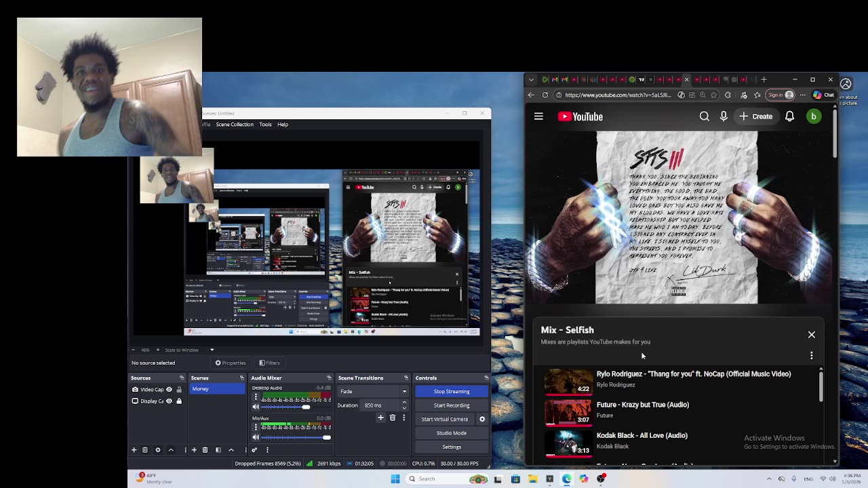Open source Filters button
The width and height of the screenshot is (868, 488).
tap(269, 363)
